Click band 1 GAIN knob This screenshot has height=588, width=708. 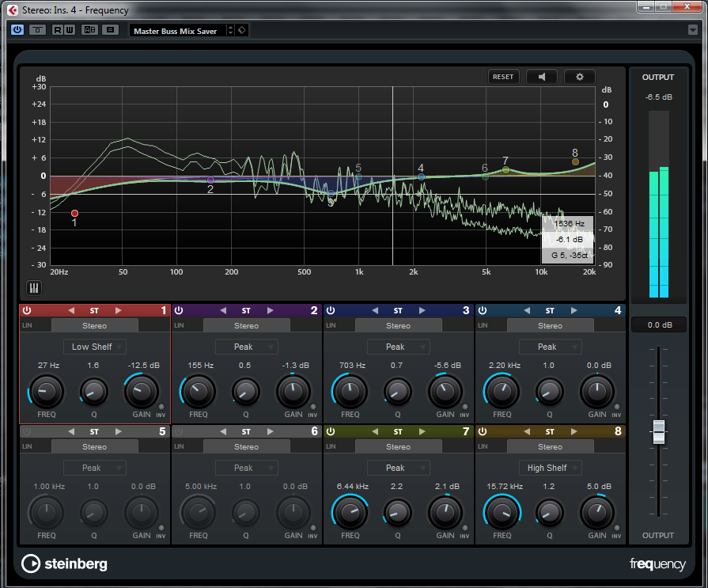coord(142,391)
